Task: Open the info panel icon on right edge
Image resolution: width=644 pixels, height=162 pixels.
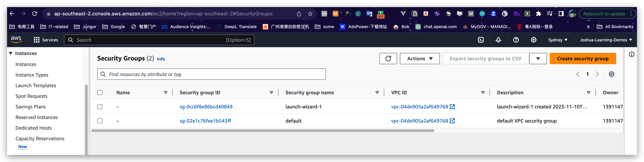Action: tap(631, 54)
